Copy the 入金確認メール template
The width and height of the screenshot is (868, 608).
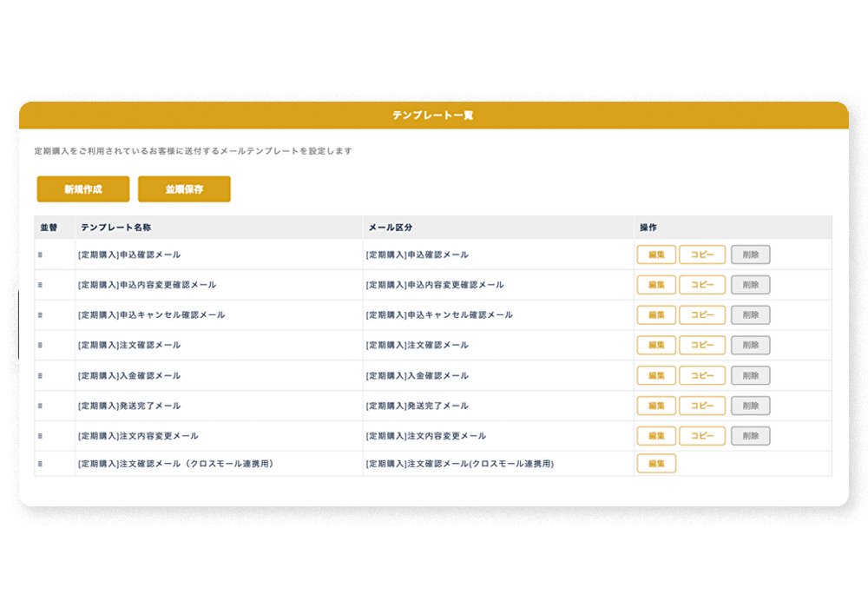point(701,376)
